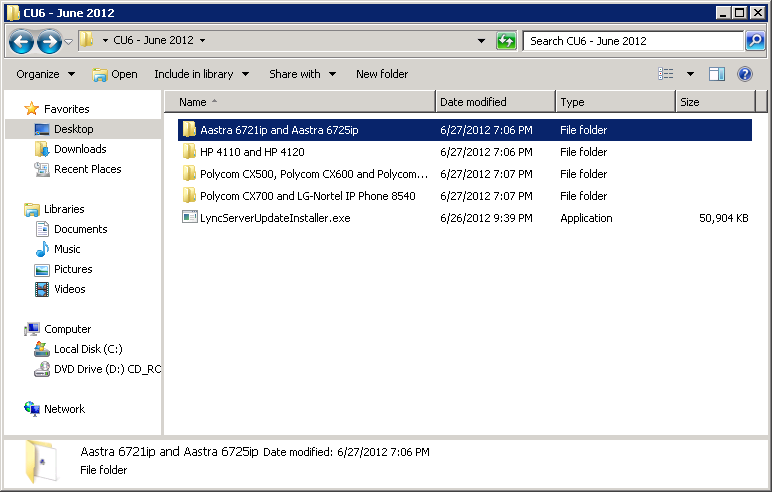Click the 50,904 KB size value
The image size is (772, 492).
tap(724, 218)
